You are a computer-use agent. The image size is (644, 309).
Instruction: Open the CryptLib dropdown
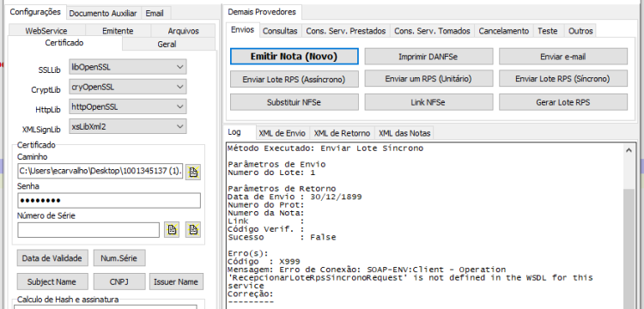[x=128, y=87]
